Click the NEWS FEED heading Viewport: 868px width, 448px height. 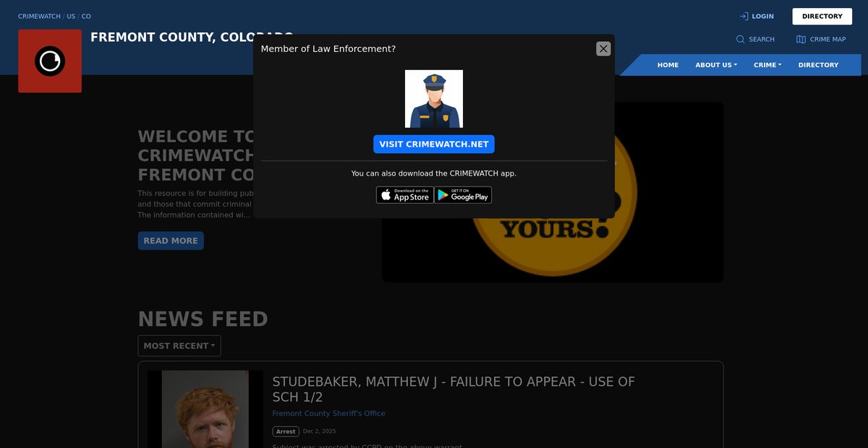tap(203, 319)
